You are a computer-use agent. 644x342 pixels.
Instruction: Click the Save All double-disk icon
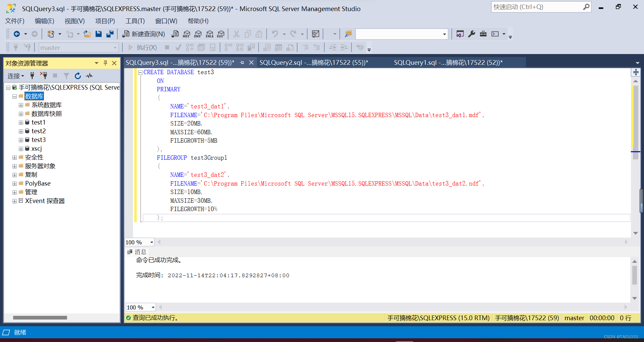point(110,34)
